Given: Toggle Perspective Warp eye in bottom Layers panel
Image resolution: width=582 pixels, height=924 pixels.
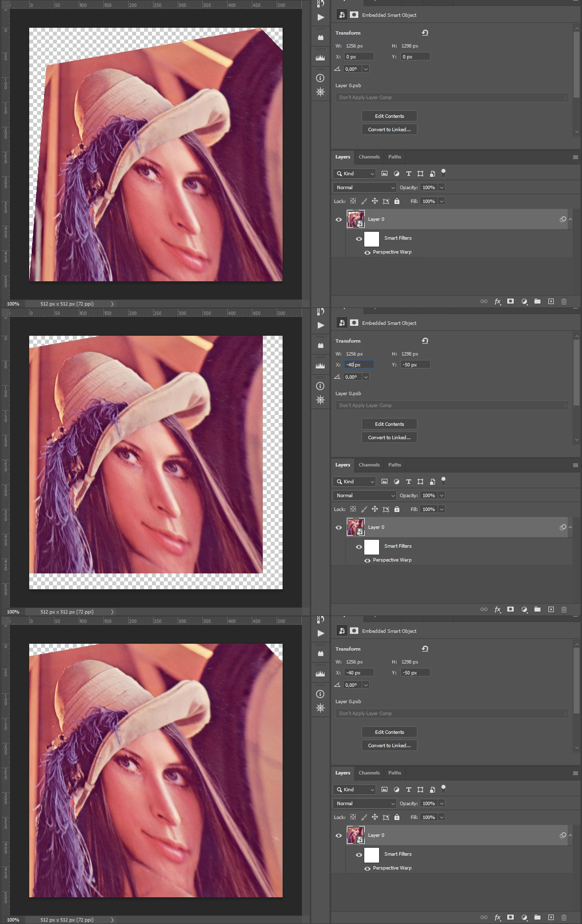Looking at the screenshot, I should tap(367, 869).
